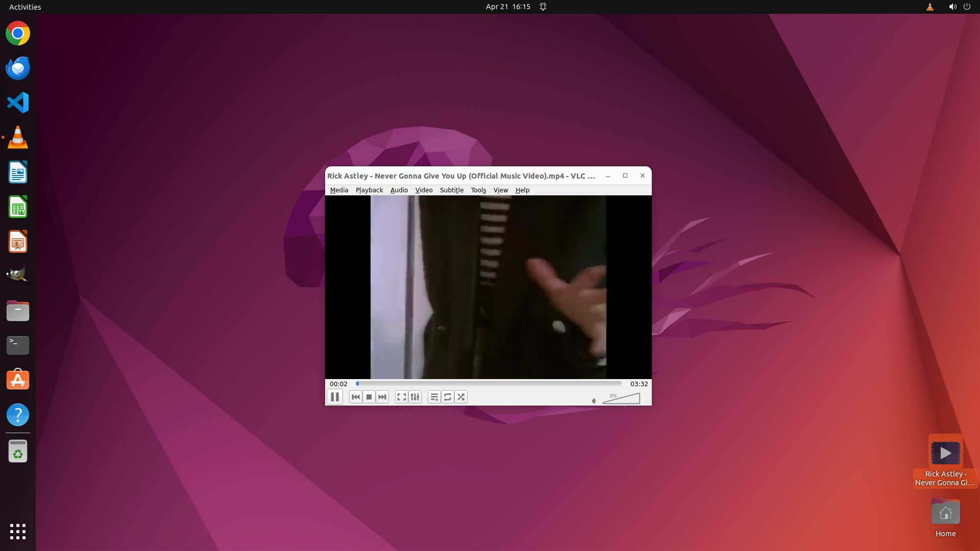Toggle fullscreen video mode
980x551 pixels.
click(x=402, y=397)
